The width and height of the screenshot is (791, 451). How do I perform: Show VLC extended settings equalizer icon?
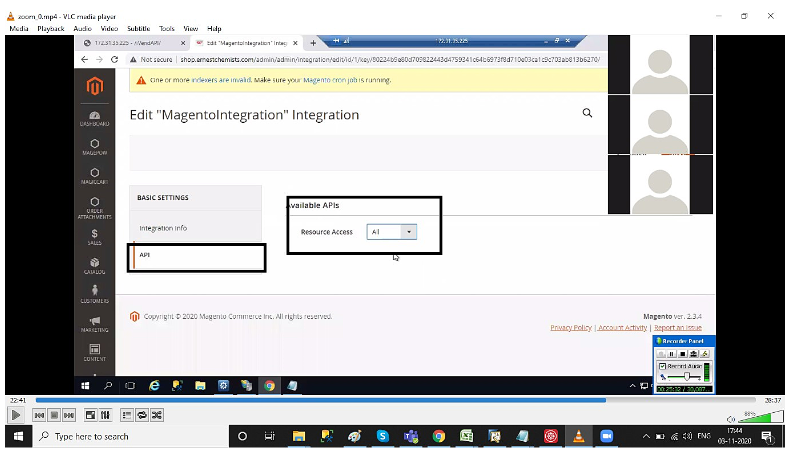[x=105, y=415]
